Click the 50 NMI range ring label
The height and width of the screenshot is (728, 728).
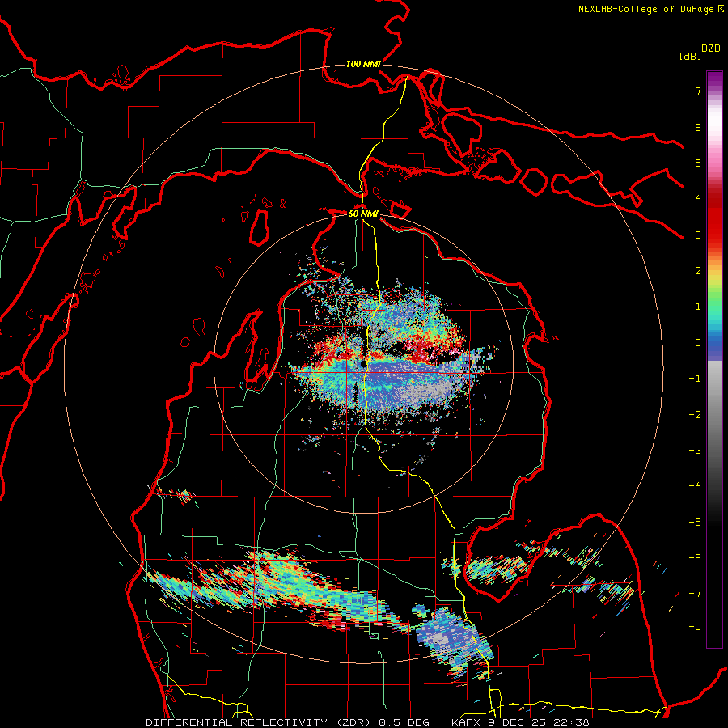(x=363, y=214)
